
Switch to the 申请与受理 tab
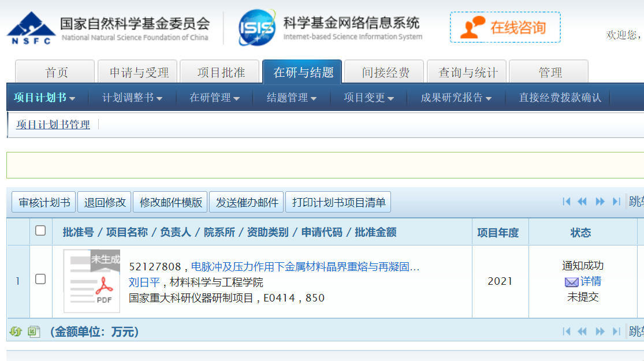[139, 73]
